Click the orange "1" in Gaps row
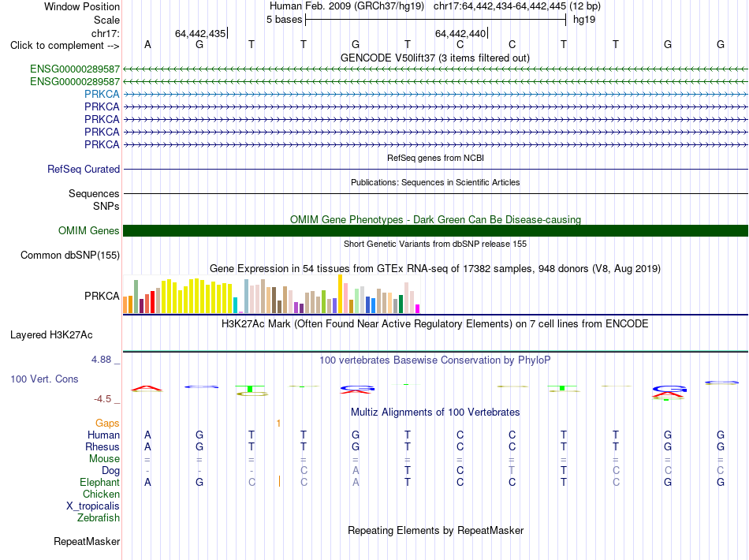Viewport: 749px width, 560px height. [278, 423]
